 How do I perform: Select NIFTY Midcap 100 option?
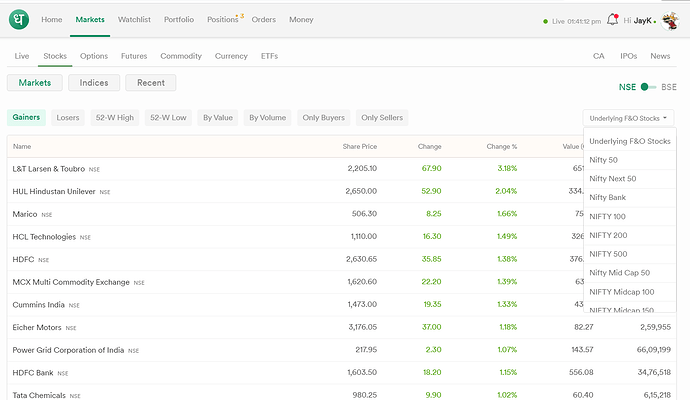coord(629,292)
